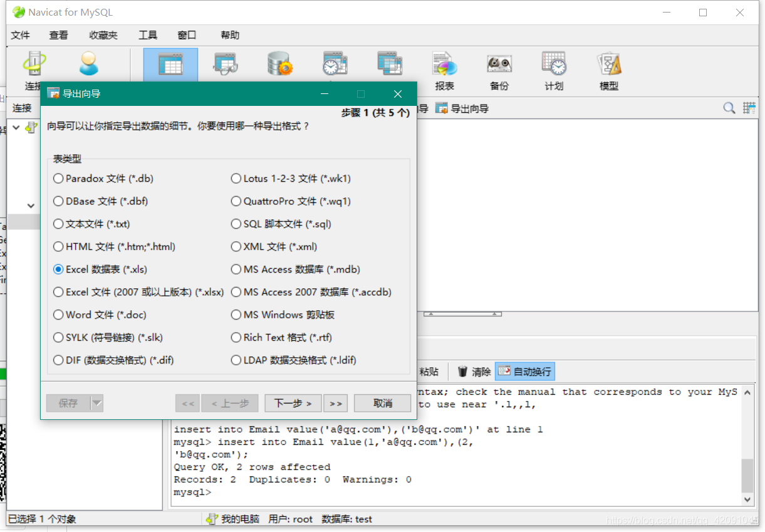765x532 pixels.
Task: Click the 粘贴 button in console toolbar
Action: click(x=429, y=372)
